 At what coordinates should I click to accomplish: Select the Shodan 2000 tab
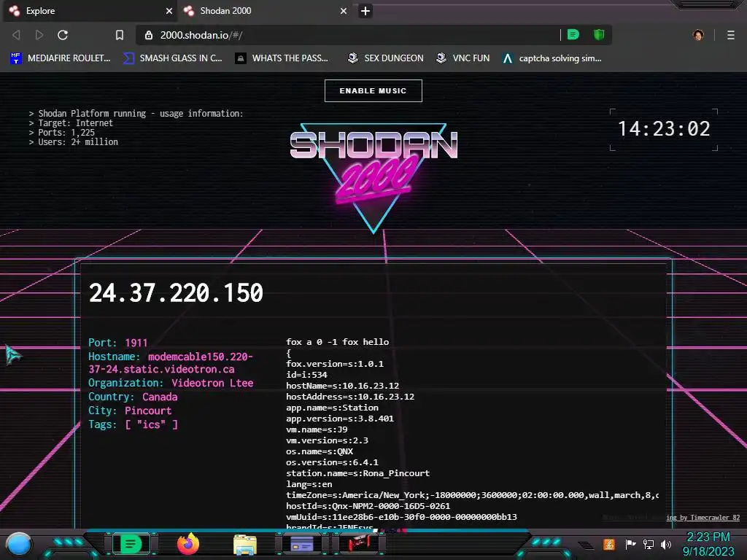[x=264, y=10]
